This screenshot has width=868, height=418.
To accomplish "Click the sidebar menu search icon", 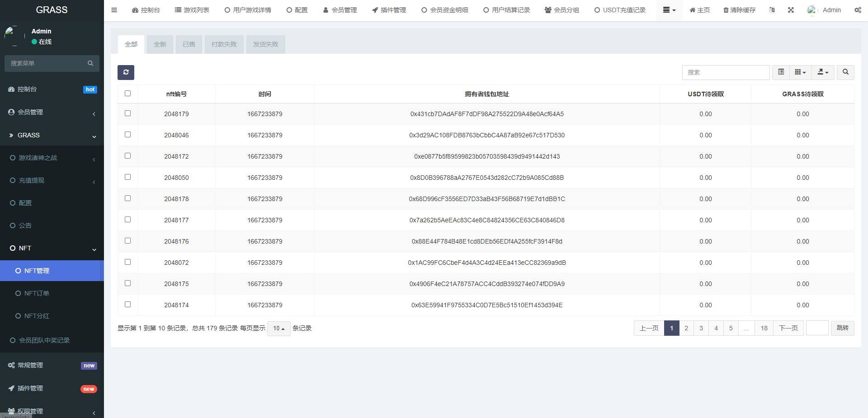I will [x=90, y=63].
